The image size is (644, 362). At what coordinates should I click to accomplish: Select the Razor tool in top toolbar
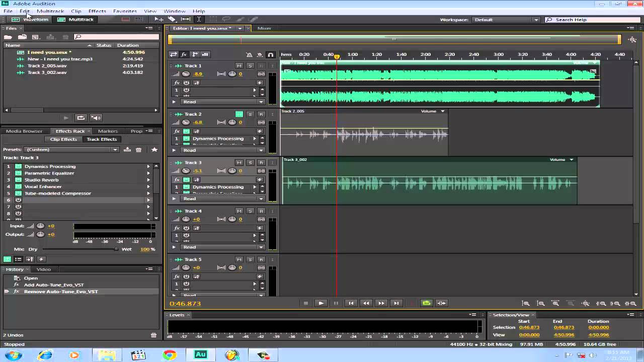(x=172, y=19)
